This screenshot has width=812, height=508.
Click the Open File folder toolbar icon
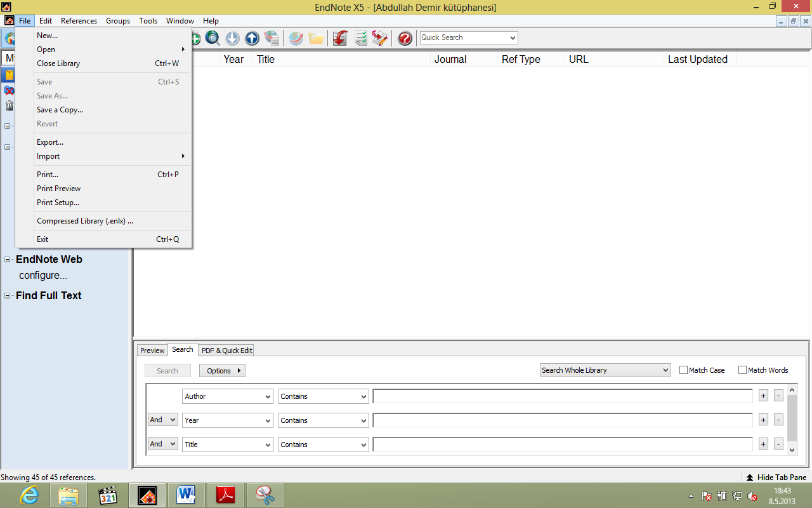click(x=316, y=38)
